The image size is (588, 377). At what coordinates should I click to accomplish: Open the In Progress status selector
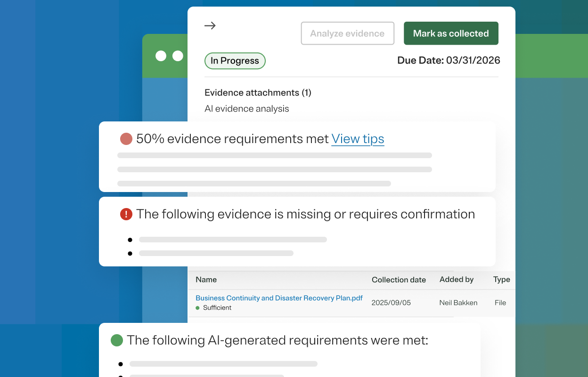[235, 61]
